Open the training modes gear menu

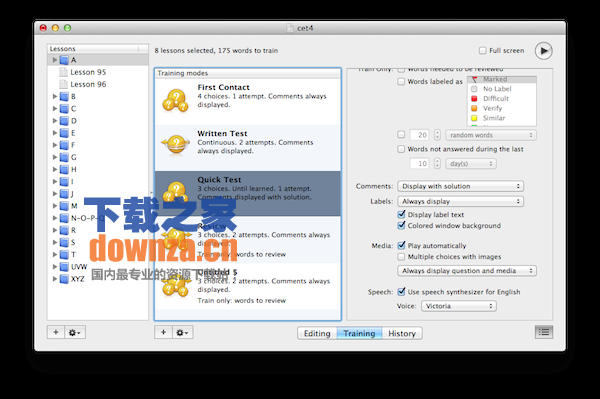pos(183,332)
